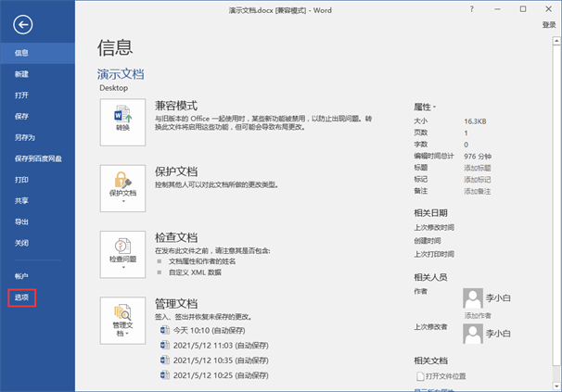The height and width of the screenshot is (392, 562).
Task: Expand the 检查问题 check for issues dropdown
Action: tap(122, 253)
